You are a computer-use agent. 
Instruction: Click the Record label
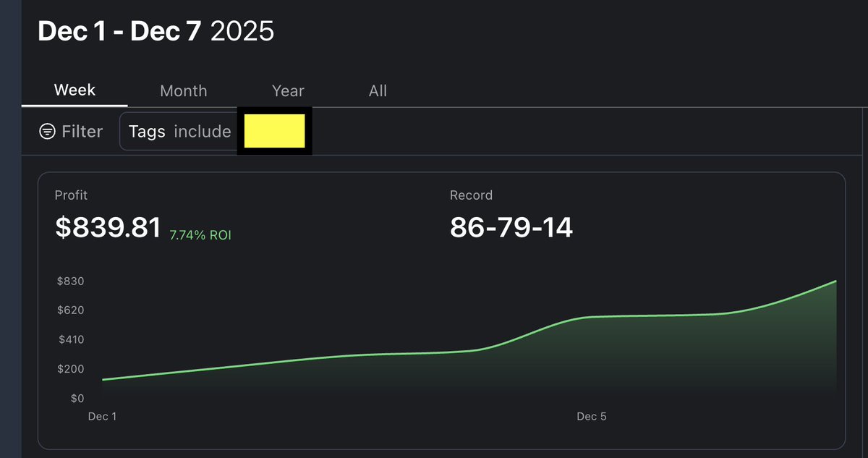[x=471, y=195]
